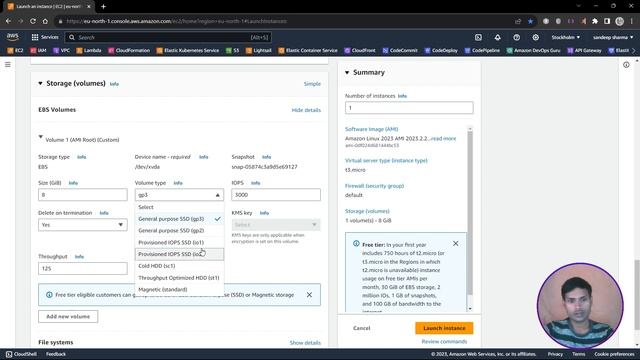Focus the AWS console search box
640x360 pixels.
click(x=168, y=37)
